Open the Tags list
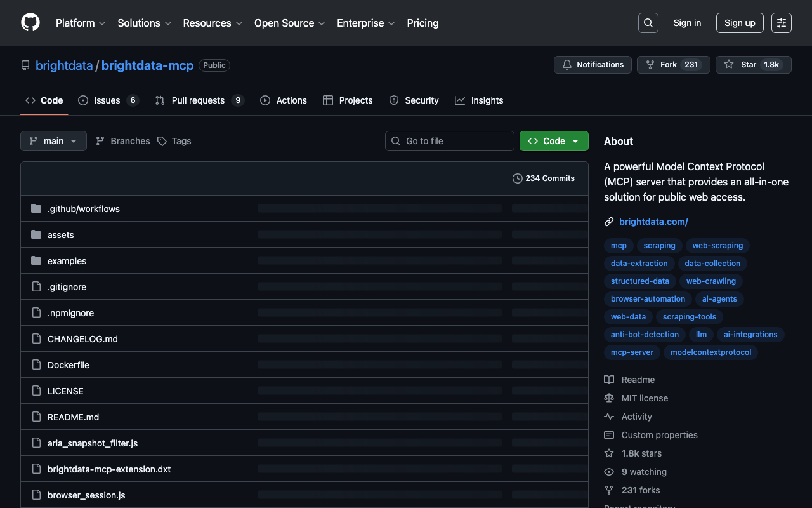 174,141
